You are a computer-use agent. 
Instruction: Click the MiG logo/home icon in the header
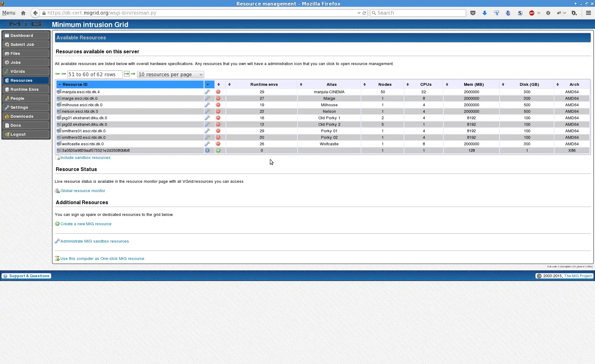(x=25, y=24)
